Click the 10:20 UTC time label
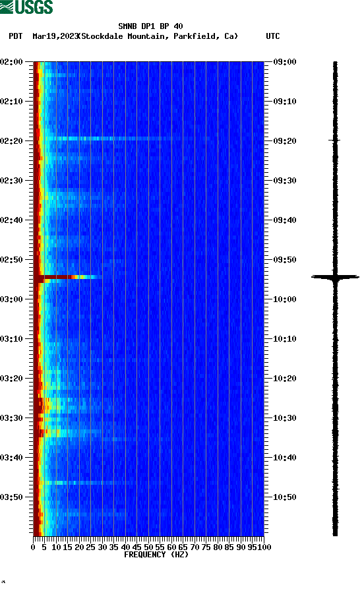 coord(285,379)
